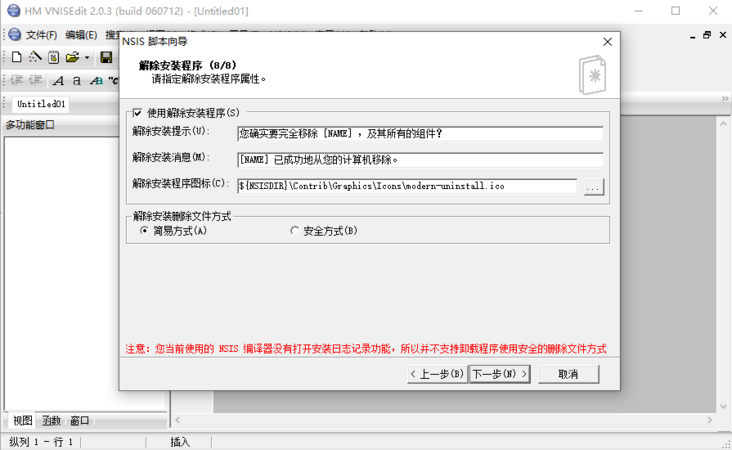Click the Open folder icon in the toolbar
732x450 pixels.
(72, 57)
